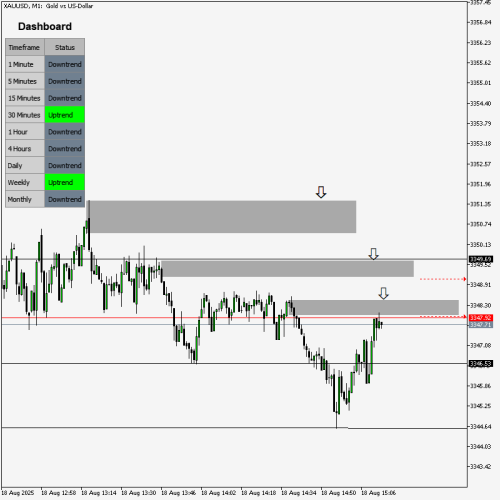500x500 pixels.
Task: Click the 3350.13 price scale value
Action: pos(480,245)
